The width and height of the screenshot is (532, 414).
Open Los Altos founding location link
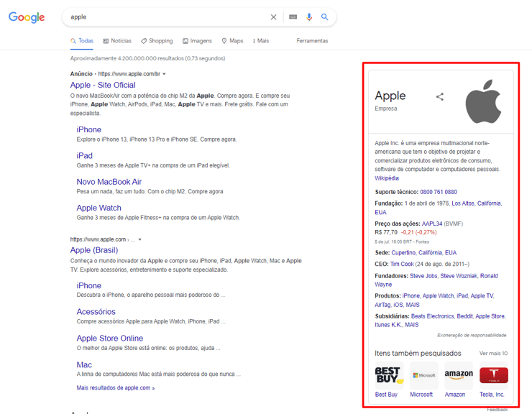click(x=463, y=203)
